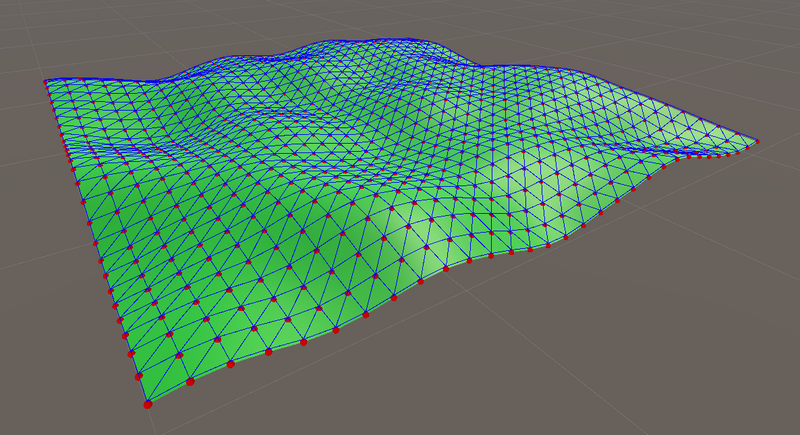This screenshot has width=800, height=435.
Task: Click the second red vertex along the front edge
Action: 189,382
